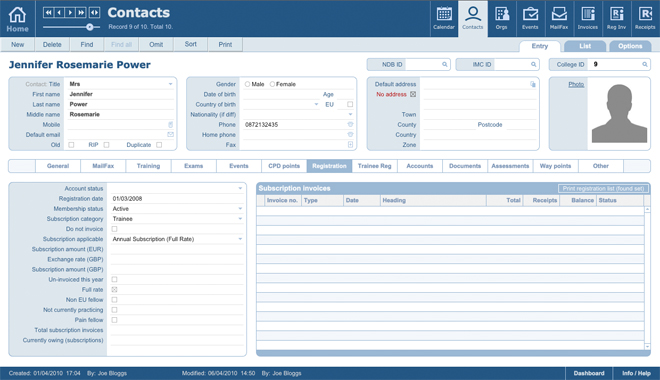Select the Male radio button
This screenshot has width=660, height=380.
(248, 84)
